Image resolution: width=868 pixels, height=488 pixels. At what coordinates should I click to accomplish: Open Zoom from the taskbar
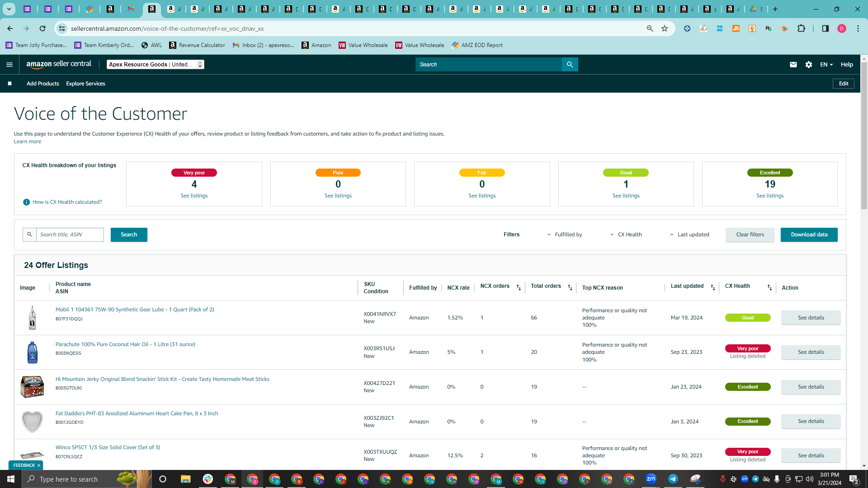651,479
